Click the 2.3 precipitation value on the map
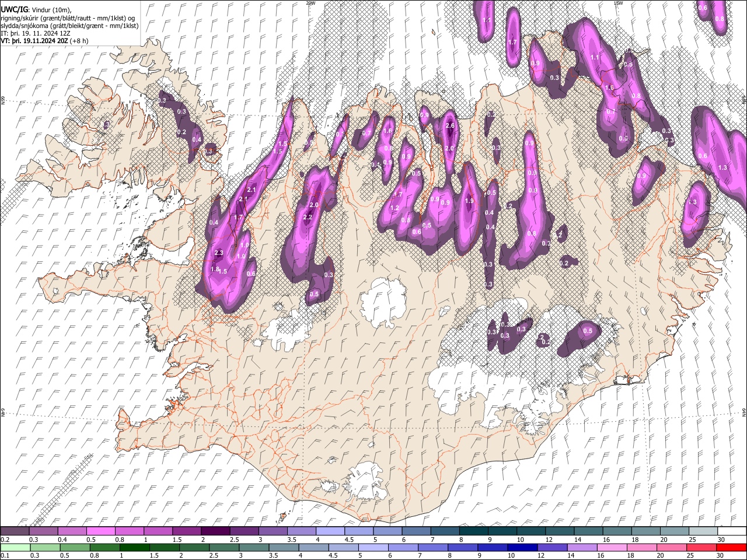747x560 pixels. point(219,253)
